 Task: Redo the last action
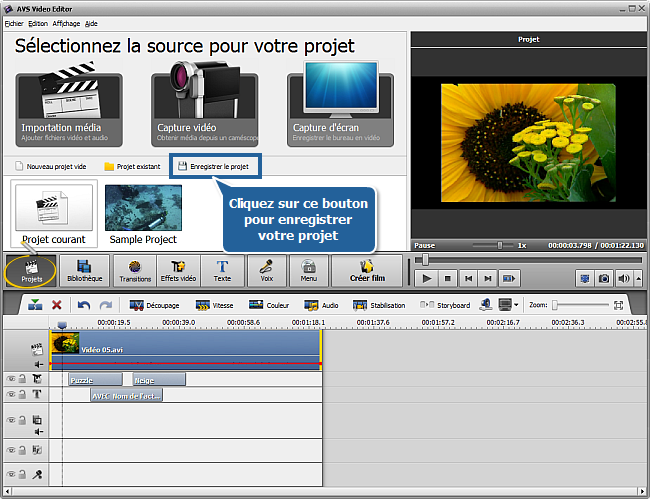106,305
